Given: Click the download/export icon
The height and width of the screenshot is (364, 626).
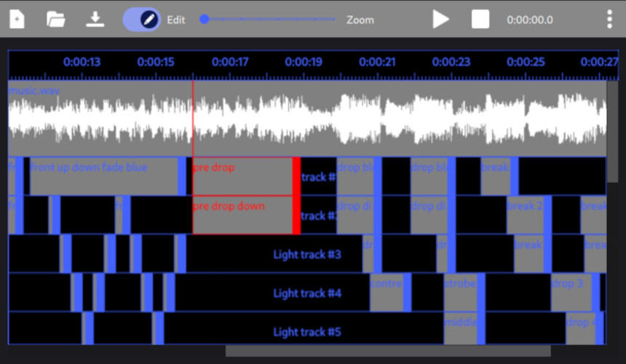Looking at the screenshot, I should point(95,20).
